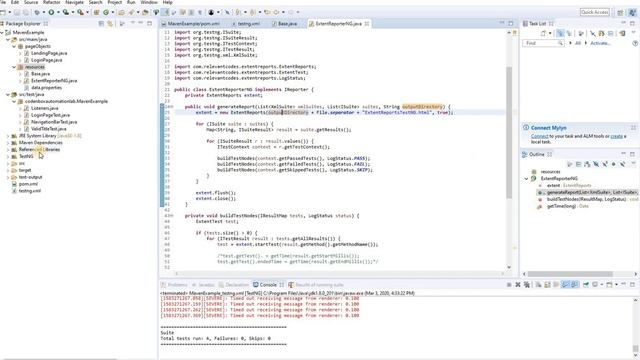
Task: Click the Quick Access box
Action: coord(595,12)
